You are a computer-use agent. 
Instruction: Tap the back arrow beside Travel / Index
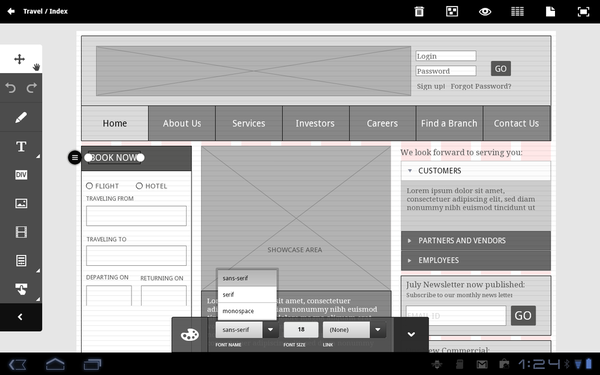pos(11,11)
